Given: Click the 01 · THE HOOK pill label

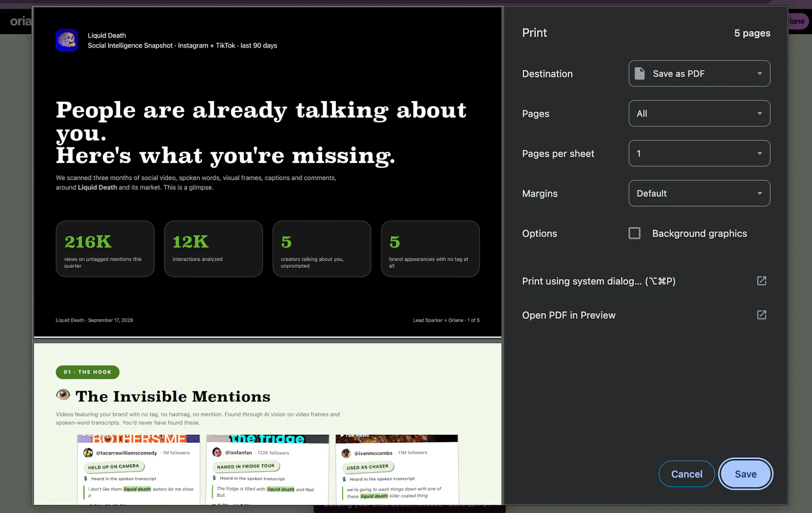Looking at the screenshot, I should pos(87,372).
